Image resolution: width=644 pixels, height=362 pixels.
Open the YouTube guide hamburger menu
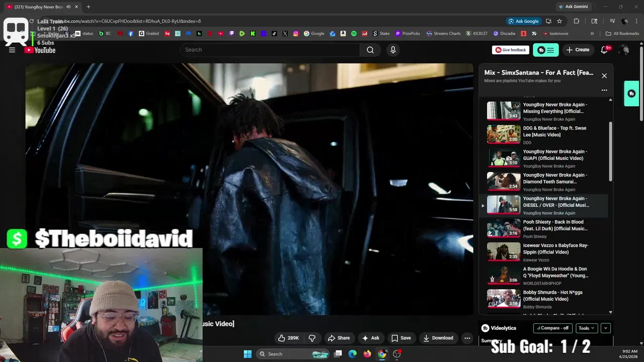click(12, 50)
